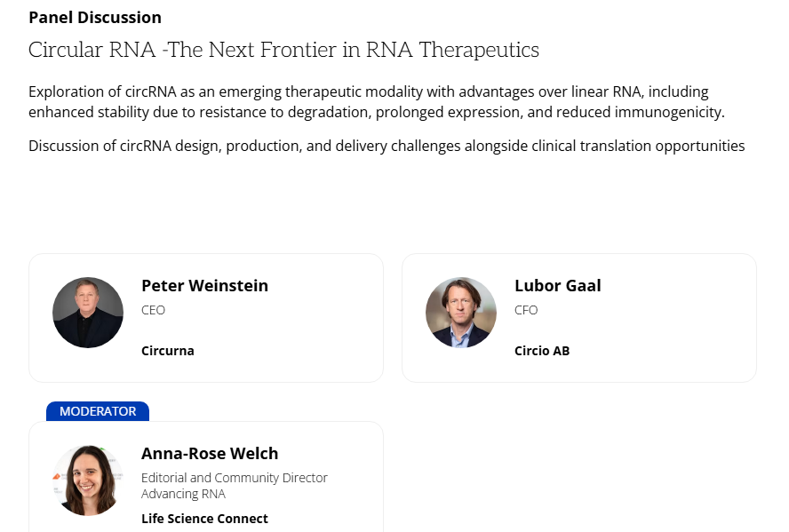Click the CFO title under Lubor Gaal

(526, 310)
